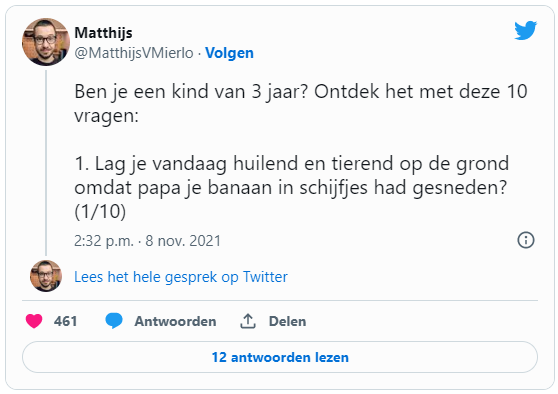Click the Antwoorden label

175,321
